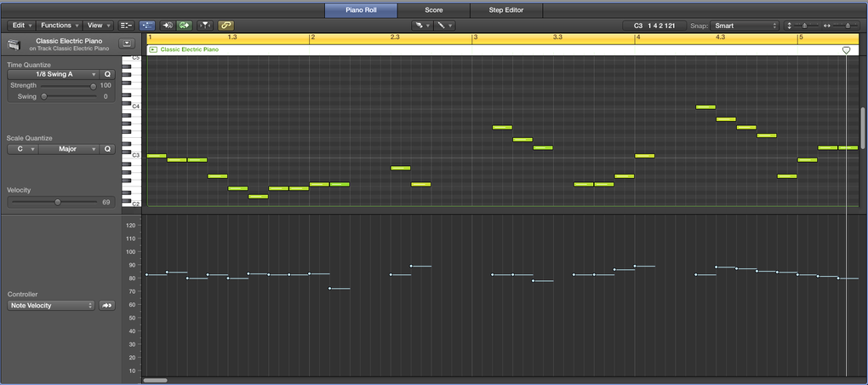Image resolution: width=868 pixels, height=385 pixels.
Task: Click the playhead marker in region header
Action: (x=846, y=50)
